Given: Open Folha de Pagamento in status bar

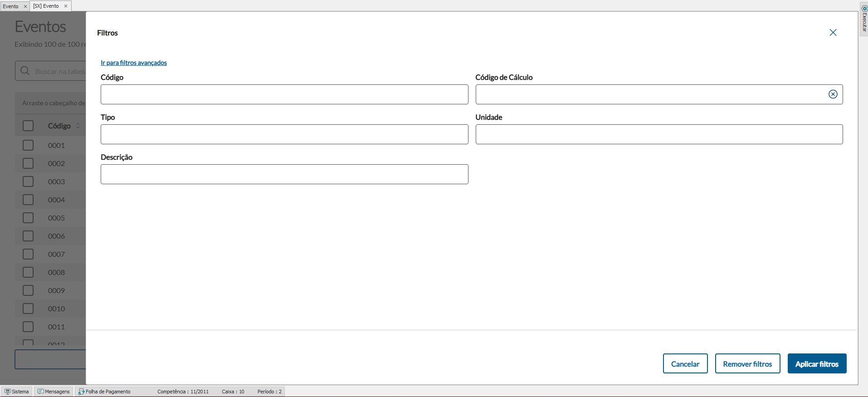Looking at the screenshot, I should pyautogui.click(x=104, y=392).
